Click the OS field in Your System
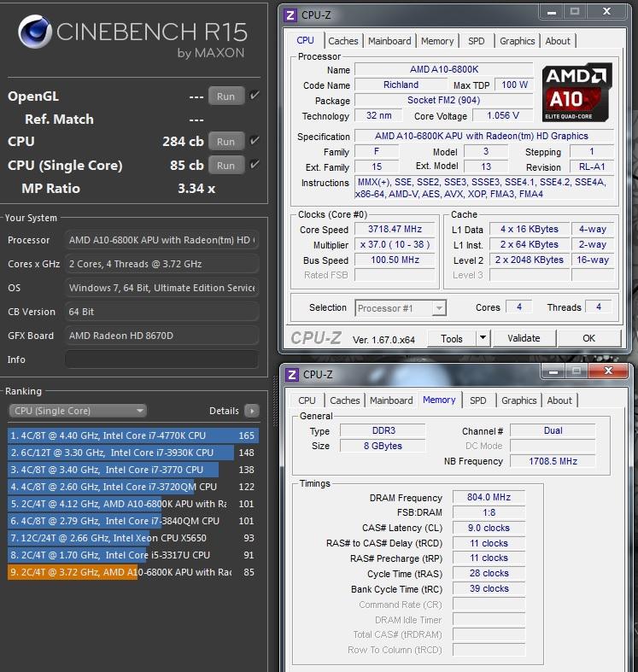This screenshot has width=638, height=672. [x=161, y=288]
